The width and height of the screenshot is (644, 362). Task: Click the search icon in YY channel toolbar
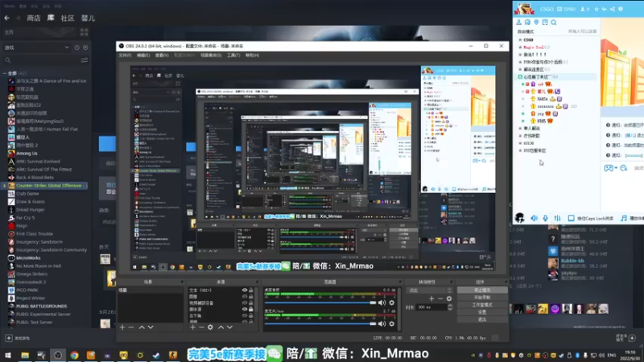click(x=554, y=23)
